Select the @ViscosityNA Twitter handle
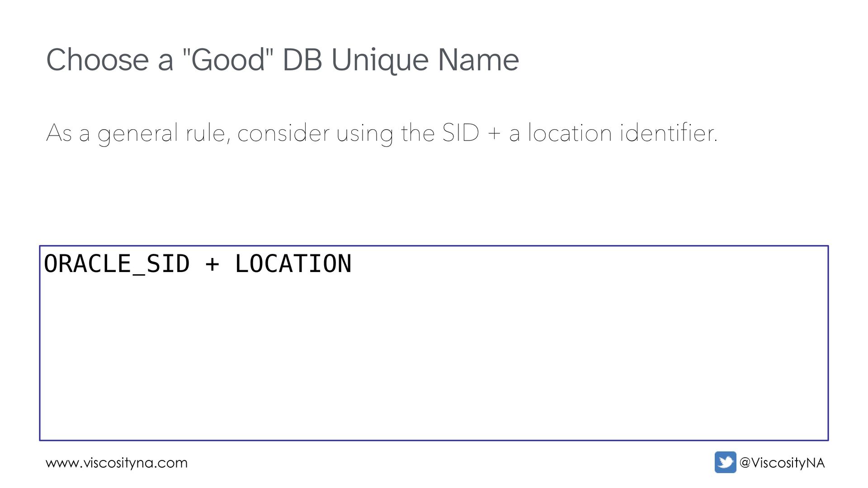 click(x=782, y=463)
